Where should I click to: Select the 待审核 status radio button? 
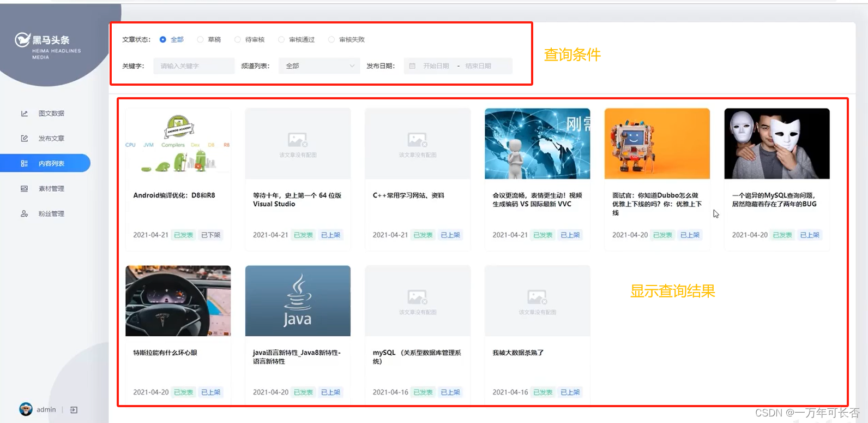(238, 40)
